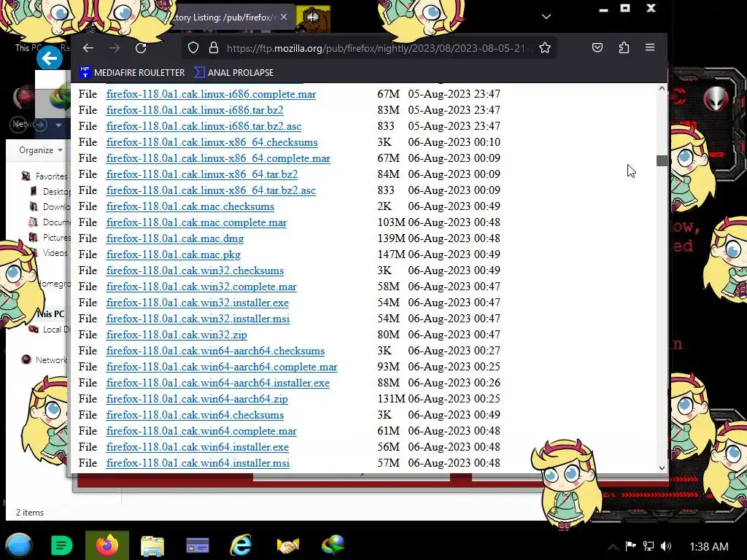Click blue back arrow in Explorer window
This screenshot has width=747, height=560.
point(50,58)
